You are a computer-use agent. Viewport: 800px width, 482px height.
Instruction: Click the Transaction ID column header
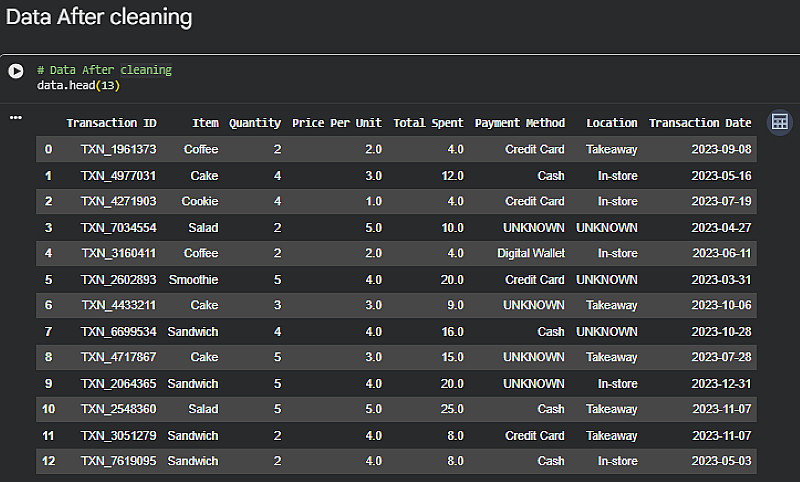click(x=111, y=123)
